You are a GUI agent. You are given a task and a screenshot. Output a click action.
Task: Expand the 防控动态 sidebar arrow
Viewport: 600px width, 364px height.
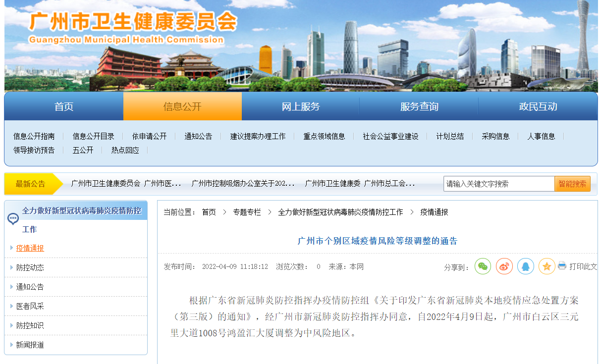12,267
